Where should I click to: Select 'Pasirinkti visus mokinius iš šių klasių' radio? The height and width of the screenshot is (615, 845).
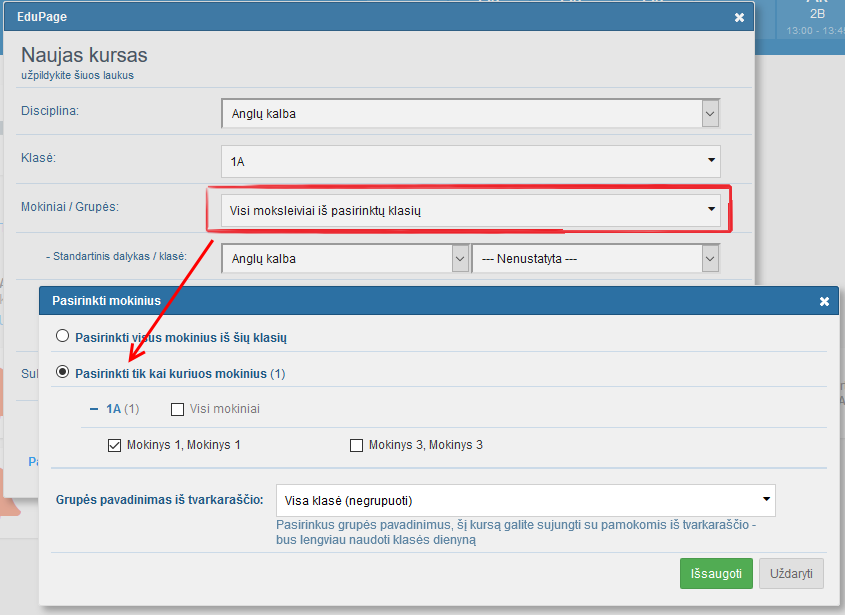coord(63,336)
